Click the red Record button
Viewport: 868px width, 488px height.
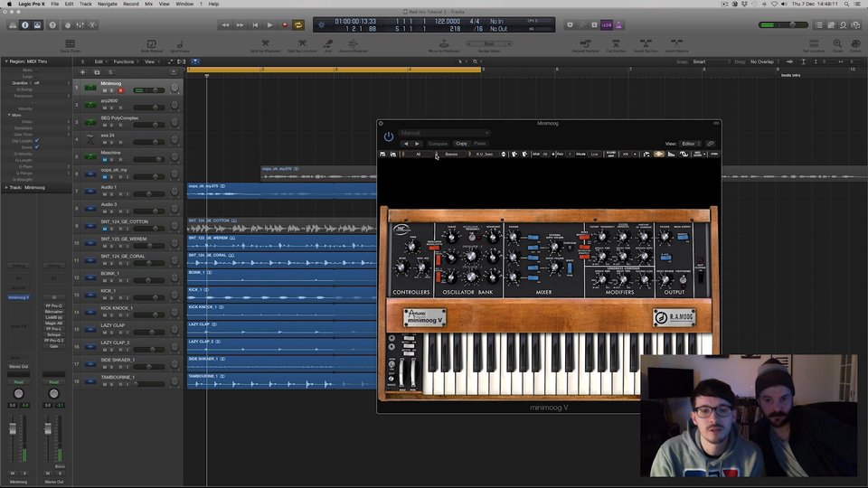pos(285,25)
